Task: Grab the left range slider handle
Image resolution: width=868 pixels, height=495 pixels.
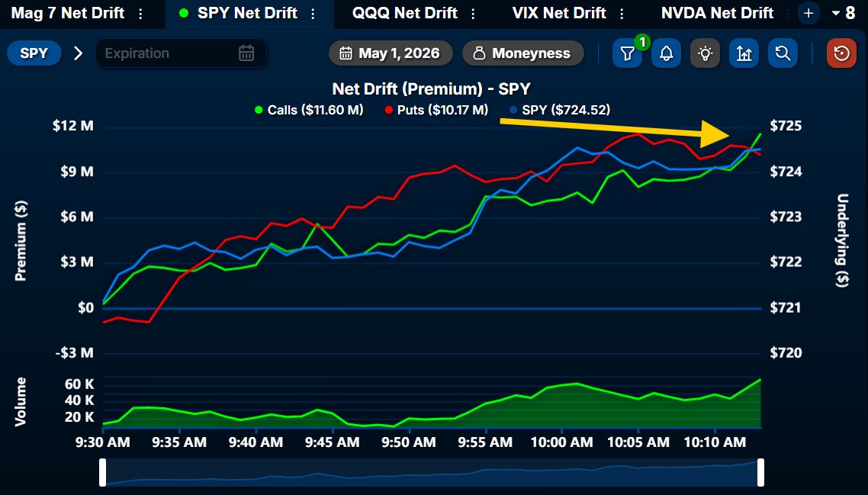Action: pyautogui.click(x=102, y=472)
